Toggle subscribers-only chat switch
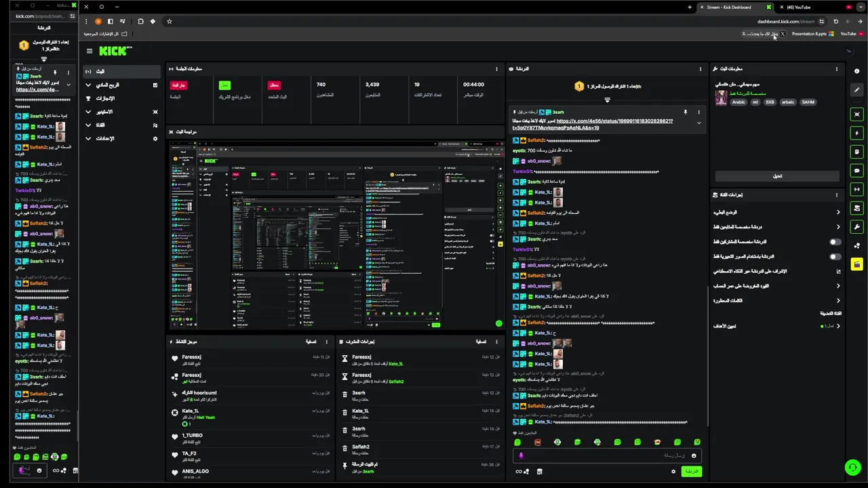 [835, 242]
